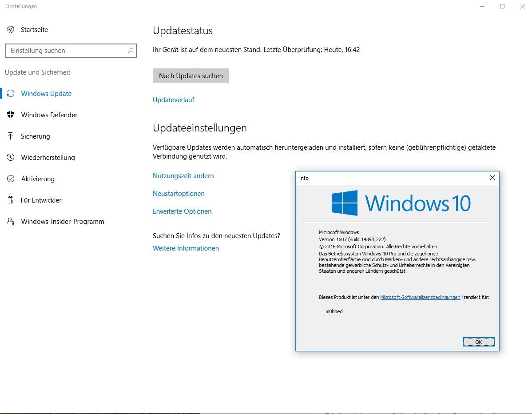The image size is (532, 414).
Task: Close the Info dialog with X
Action: (492, 178)
